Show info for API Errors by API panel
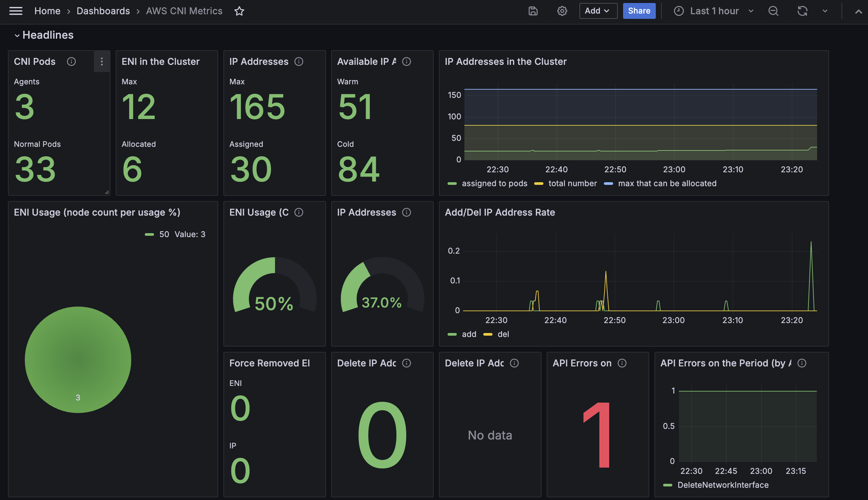The image size is (868, 500). pyautogui.click(x=802, y=363)
